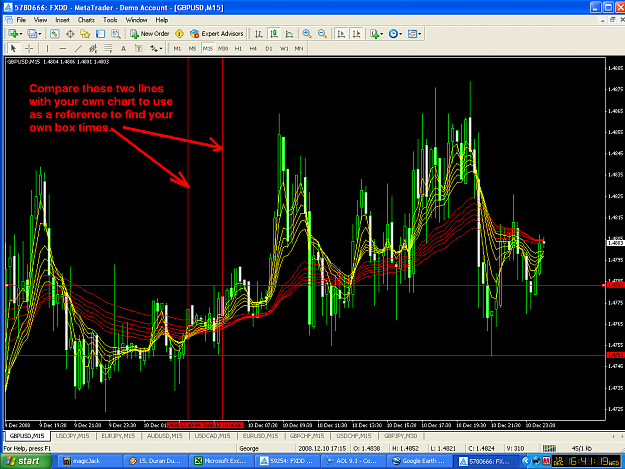
Task: Switch to the EURJPY,M15 chart tab
Action: pos(118,436)
